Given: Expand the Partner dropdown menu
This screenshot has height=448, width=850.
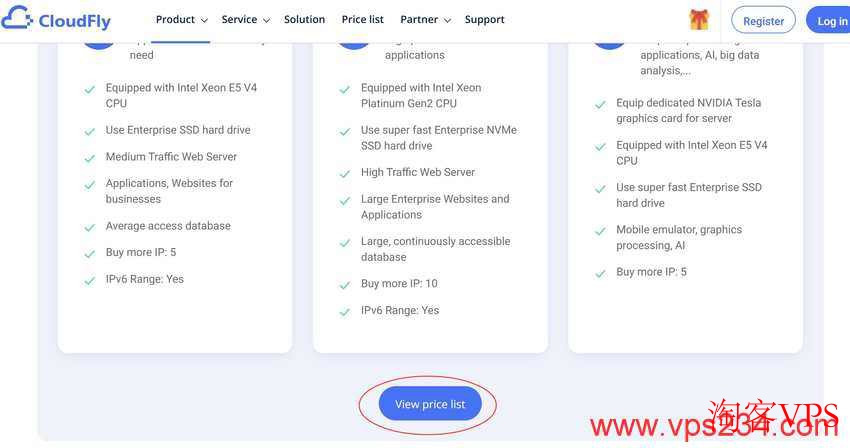Looking at the screenshot, I should [x=426, y=20].
